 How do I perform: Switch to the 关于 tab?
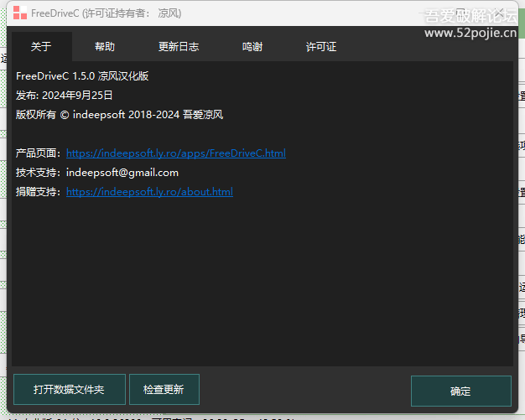pos(42,46)
